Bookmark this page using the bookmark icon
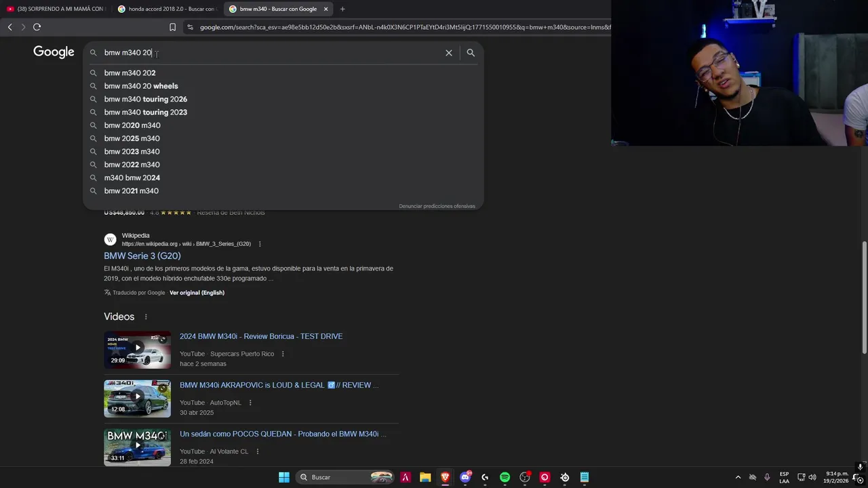868x488 pixels. click(x=172, y=27)
